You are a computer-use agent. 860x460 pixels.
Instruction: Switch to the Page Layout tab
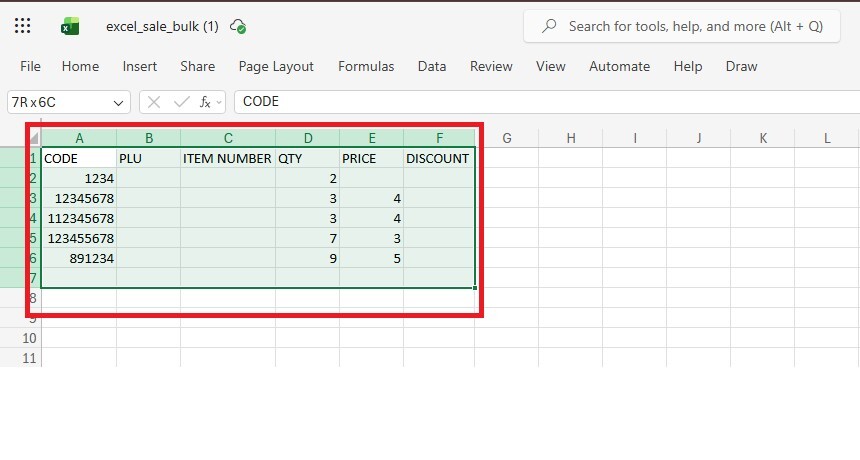coord(276,66)
